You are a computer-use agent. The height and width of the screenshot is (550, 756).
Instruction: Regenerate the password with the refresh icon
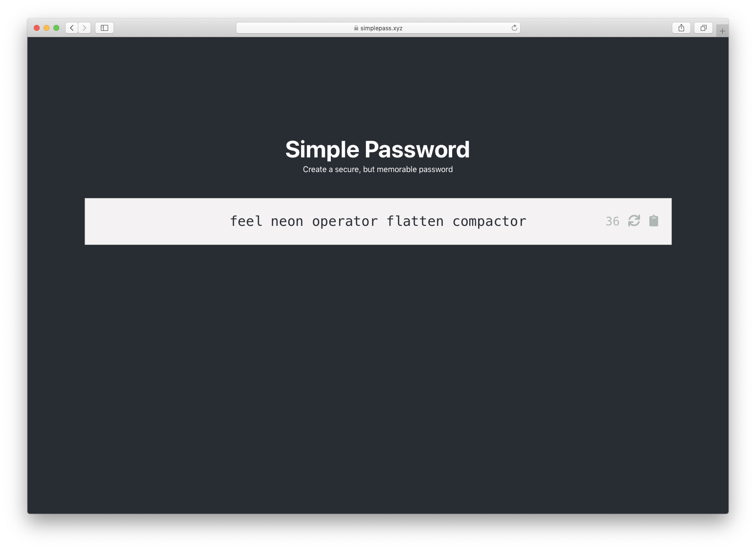point(634,221)
